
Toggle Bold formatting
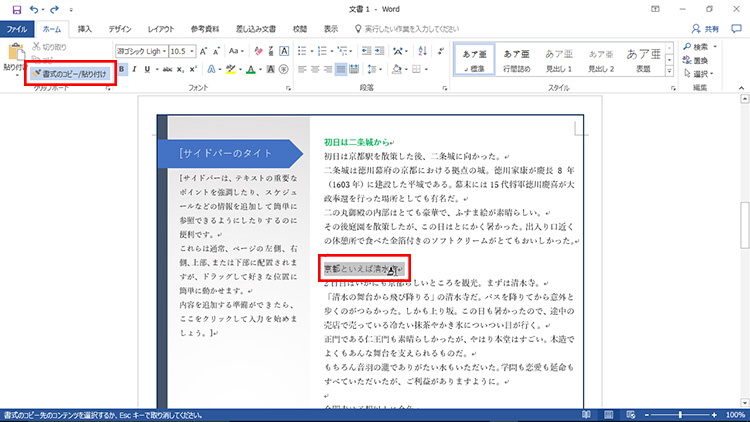tap(122, 69)
